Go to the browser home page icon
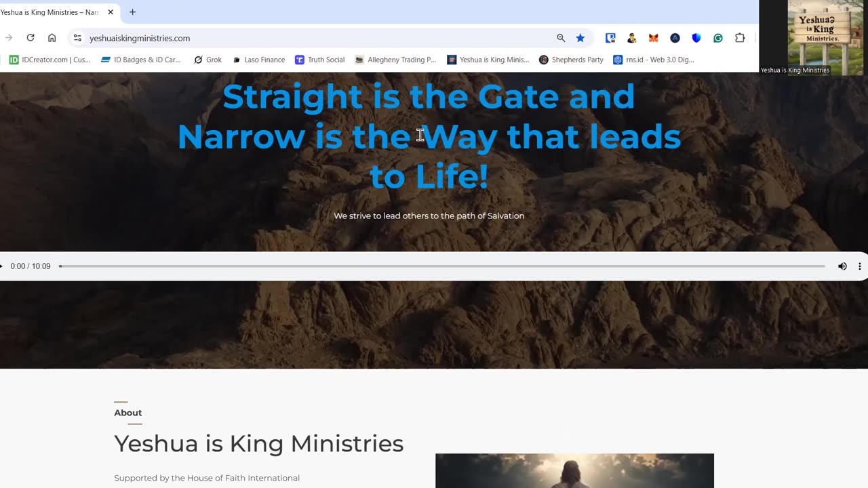This screenshot has width=868, height=488. coord(52,38)
